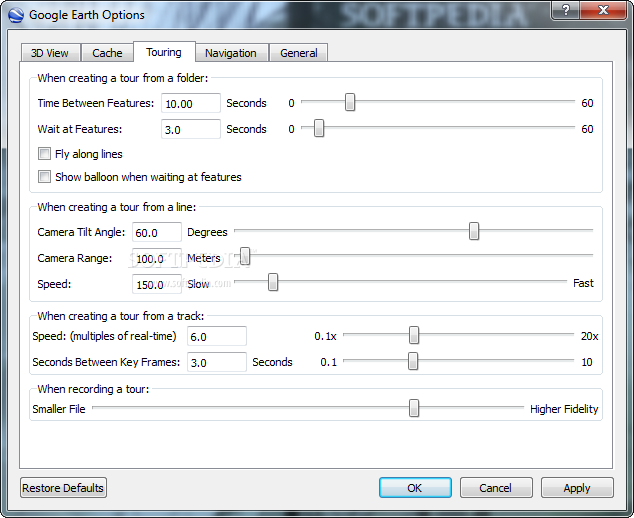The height and width of the screenshot is (518, 634).
Task: Click the Seconds Between Key Frames slider handle
Action: click(413, 361)
